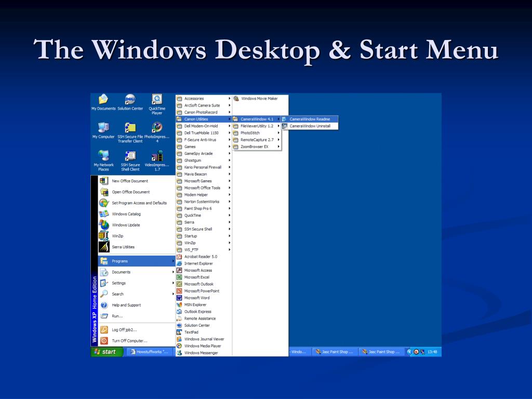Select the PhotoImpression 4 desktop icon
This screenshot has width=532, height=399.
(x=157, y=132)
